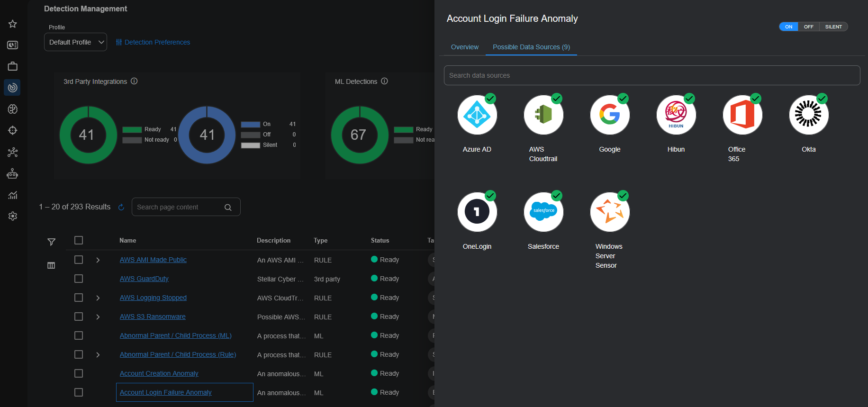Check the AWS GuardDuty row checkbox

pyautogui.click(x=79, y=279)
